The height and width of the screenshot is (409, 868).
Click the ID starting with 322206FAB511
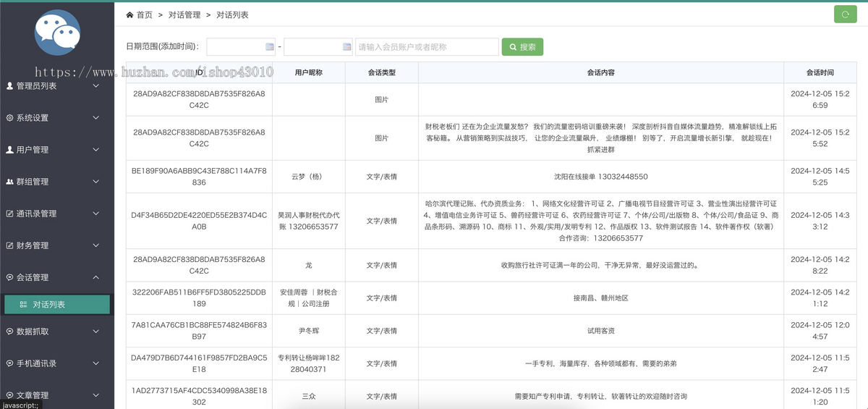(x=199, y=298)
